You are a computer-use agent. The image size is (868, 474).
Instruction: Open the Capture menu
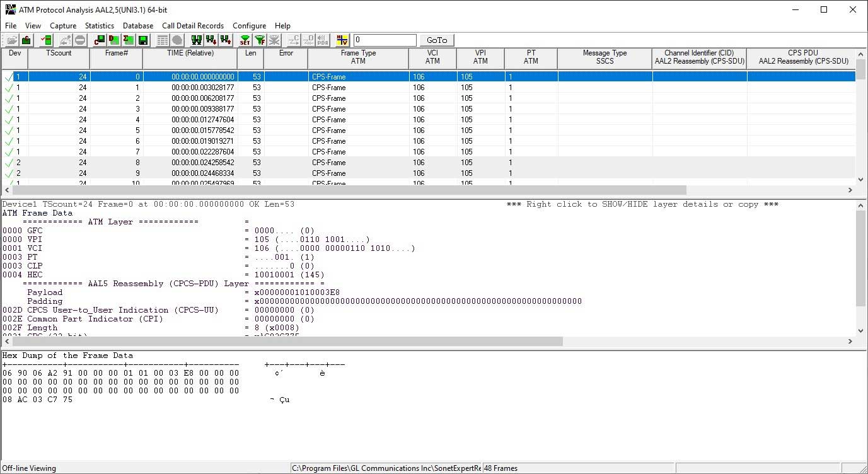click(63, 26)
